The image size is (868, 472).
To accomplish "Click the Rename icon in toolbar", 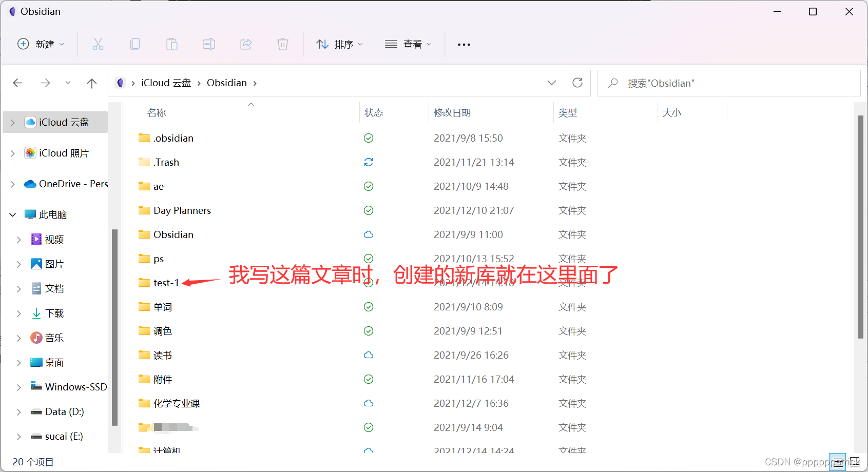I will point(209,44).
